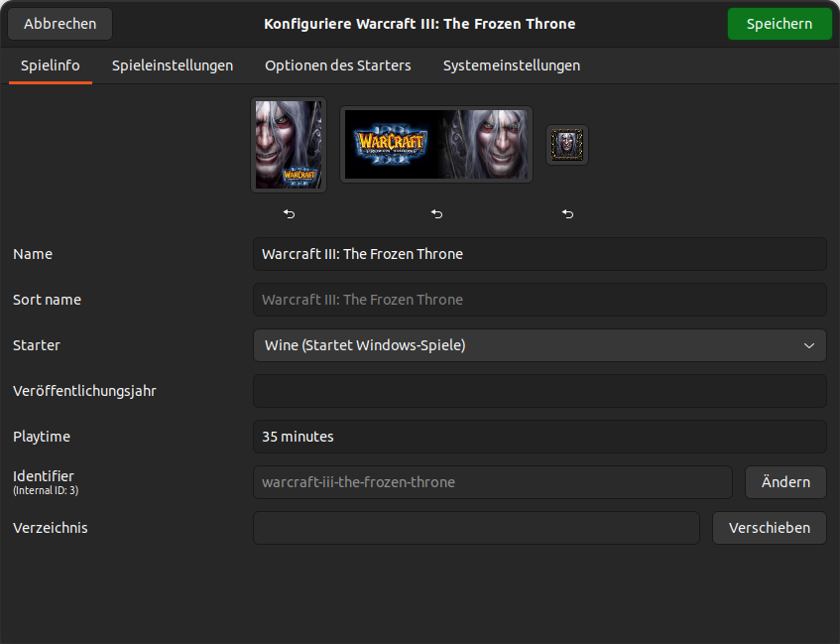Click the wide Warcraft banner image
The image size is (840, 644).
pyautogui.click(x=436, y=145)
